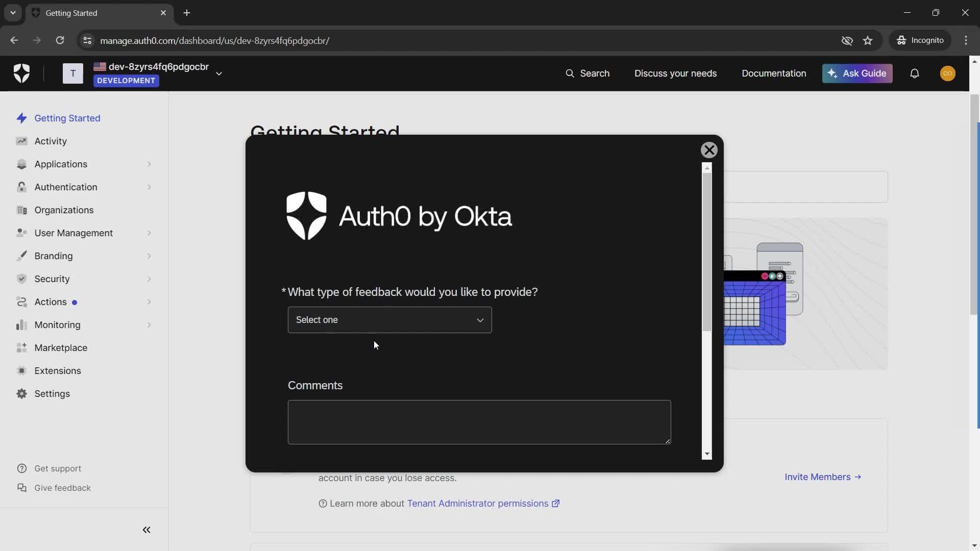Click the Get support question icon

22,468
